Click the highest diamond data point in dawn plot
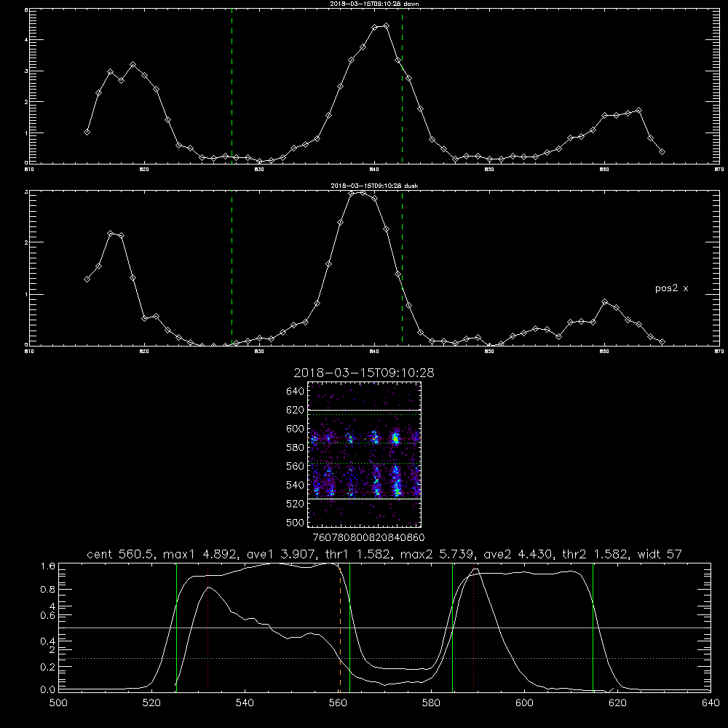The width and height of the screenshot is (728, 728). 387,26
